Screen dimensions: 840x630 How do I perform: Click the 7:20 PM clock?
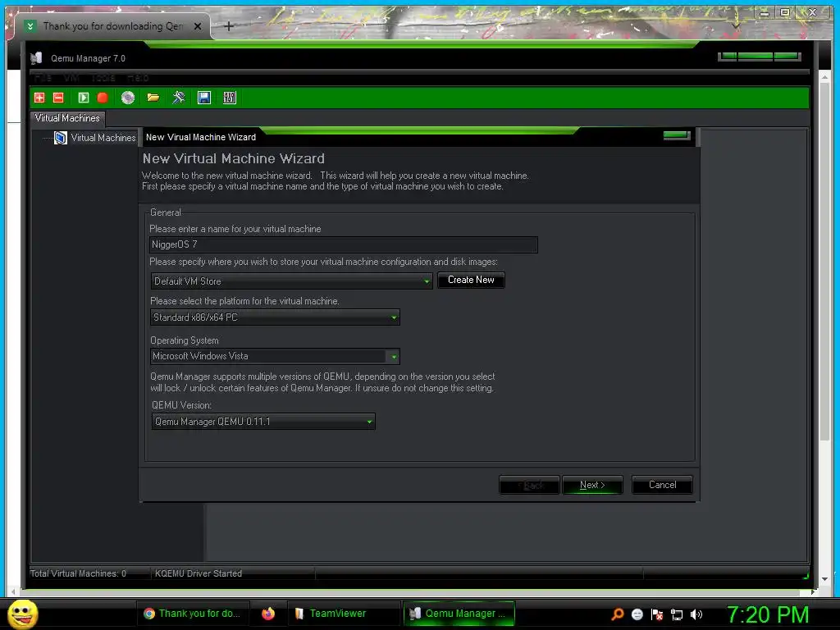tap(768, 614)
